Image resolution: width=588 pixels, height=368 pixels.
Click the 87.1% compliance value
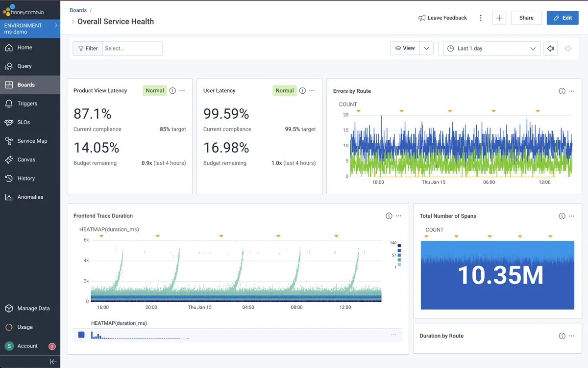click(93, 114)
